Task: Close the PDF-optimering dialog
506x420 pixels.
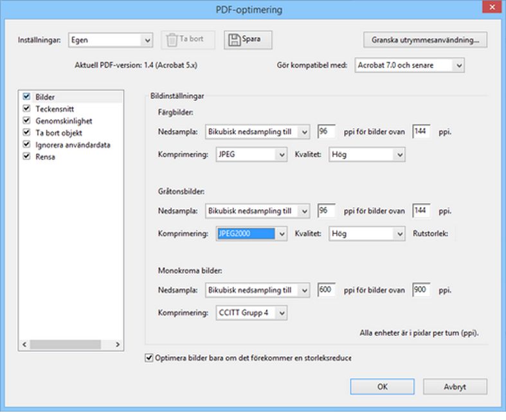Action: [492, 7]
